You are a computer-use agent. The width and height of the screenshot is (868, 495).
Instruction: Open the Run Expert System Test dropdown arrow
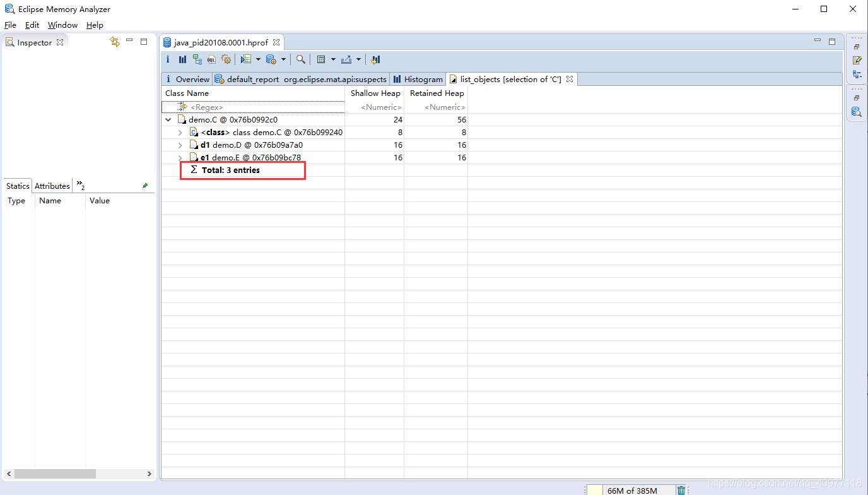coord(258,59)
